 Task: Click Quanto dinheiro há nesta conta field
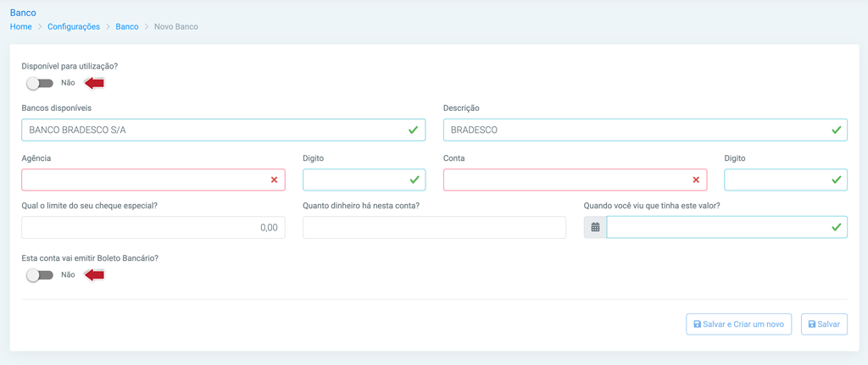pyautogui.click(x=435, y=227)
